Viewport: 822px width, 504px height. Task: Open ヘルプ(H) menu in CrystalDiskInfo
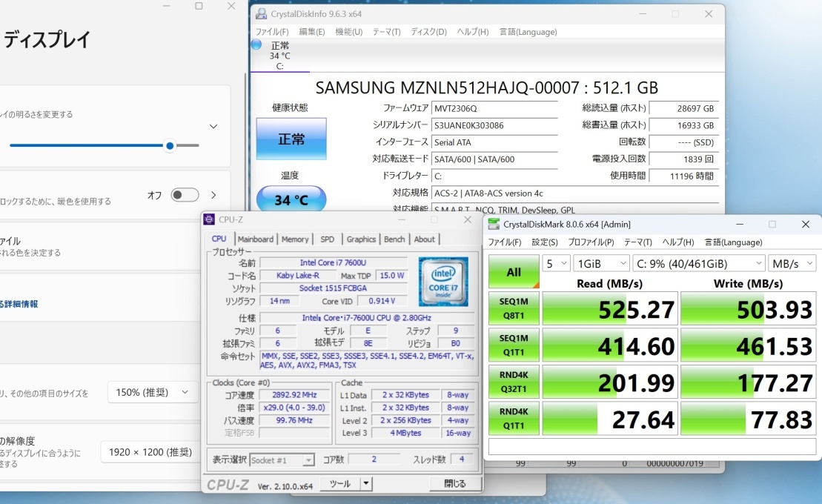click(472, 32)
